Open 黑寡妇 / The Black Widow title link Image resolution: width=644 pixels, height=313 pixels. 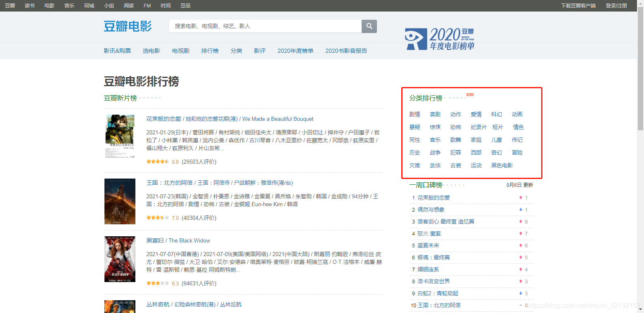[178, 240]
